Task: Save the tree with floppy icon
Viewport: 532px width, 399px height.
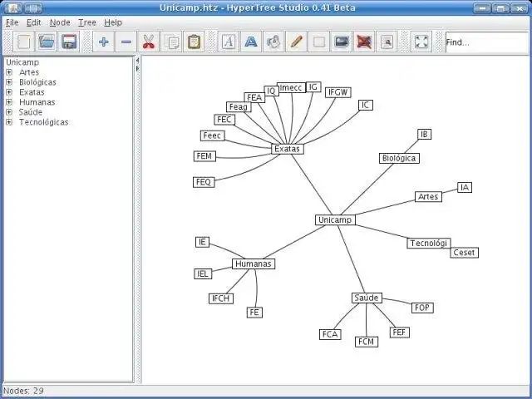Action: (x=69, y=42)
